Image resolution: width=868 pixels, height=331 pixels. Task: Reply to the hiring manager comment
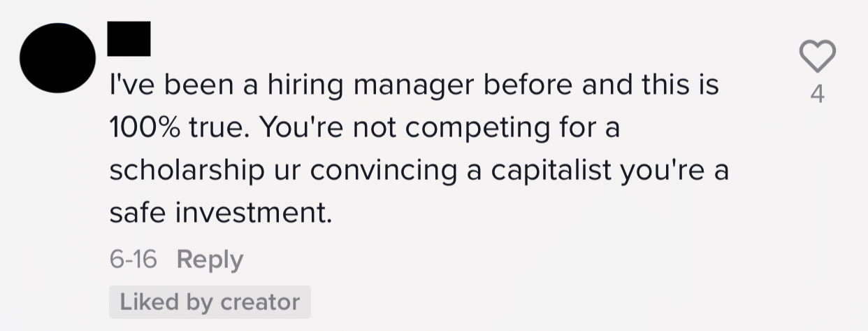pyautogui.click(x=210, y=260)
